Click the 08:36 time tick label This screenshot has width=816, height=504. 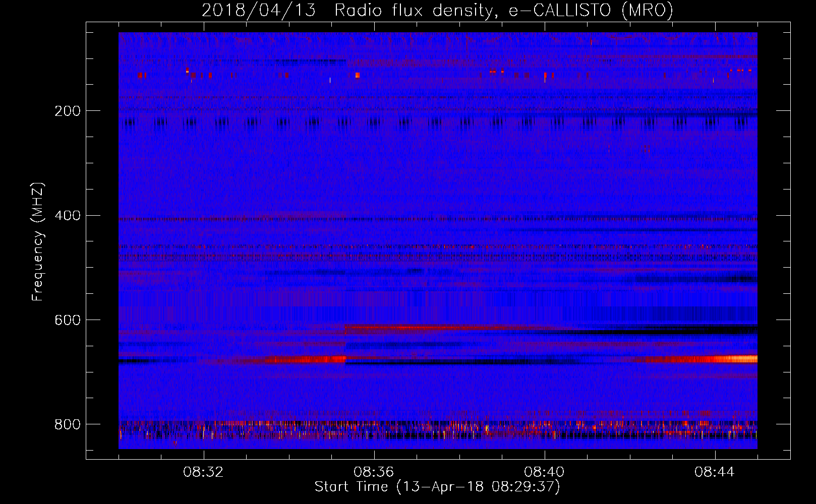point(374,472)
